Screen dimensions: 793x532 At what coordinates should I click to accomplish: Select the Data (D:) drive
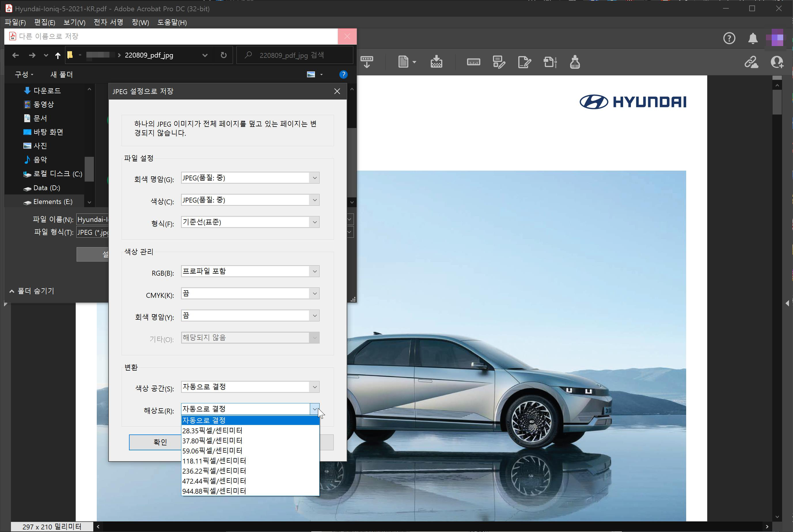47,188
